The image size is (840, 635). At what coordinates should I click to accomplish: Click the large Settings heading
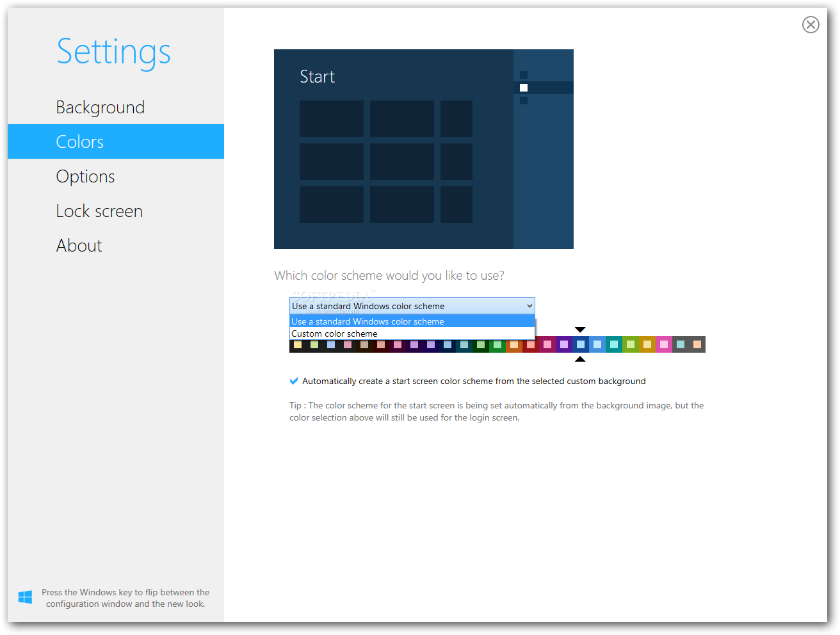(x=114, y=52)
